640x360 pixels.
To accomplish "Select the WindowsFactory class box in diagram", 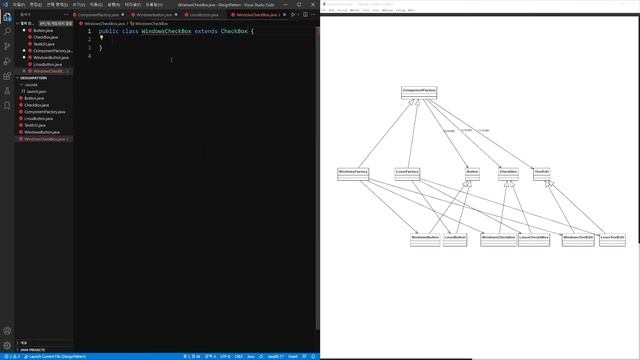I will pos(353,174).
